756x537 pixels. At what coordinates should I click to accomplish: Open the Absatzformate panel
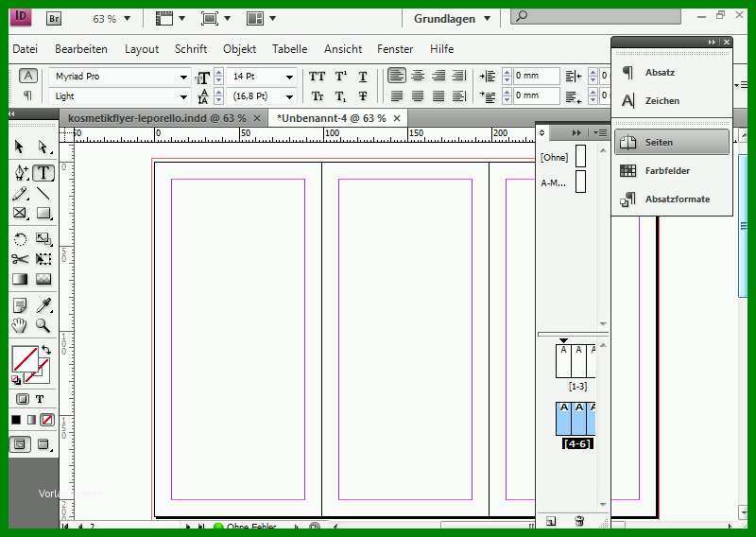[x=672, y=199]
